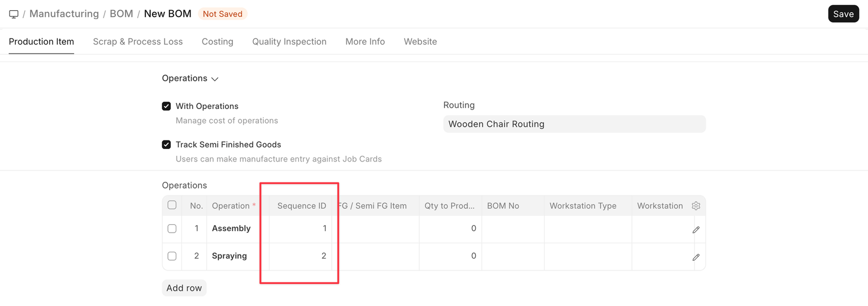Toggle Track Semi Finished Goods checkbox
Screen dimensions: 868x306
(167, 145)
